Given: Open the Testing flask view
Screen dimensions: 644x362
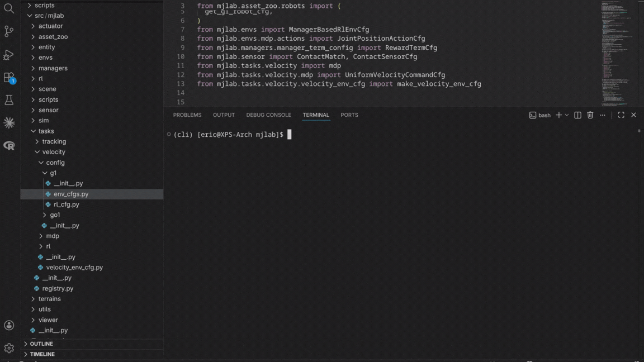Looking at the screenshot, I should [x=9, y=100].
